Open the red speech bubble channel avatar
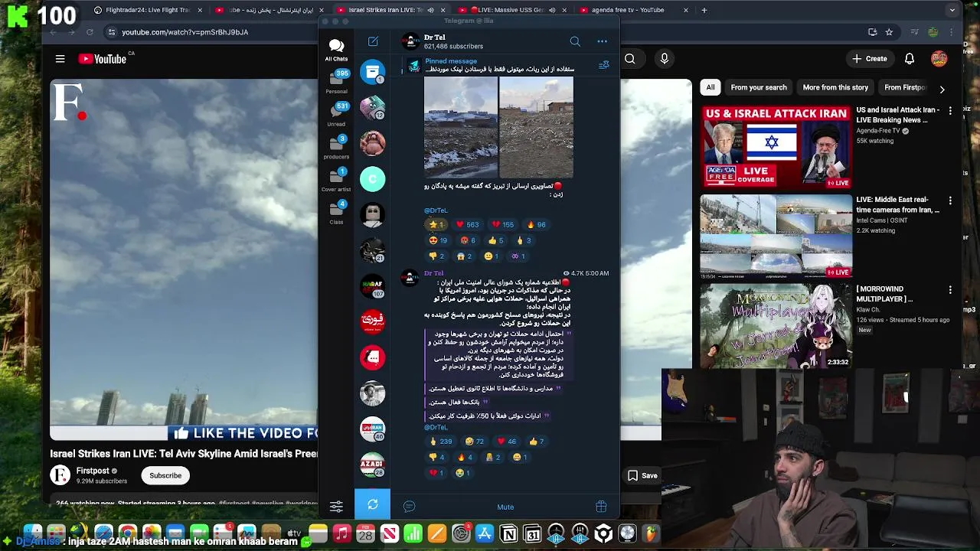Image resolution: width=980 pixels, height=551 pixels. click(373, 357)
